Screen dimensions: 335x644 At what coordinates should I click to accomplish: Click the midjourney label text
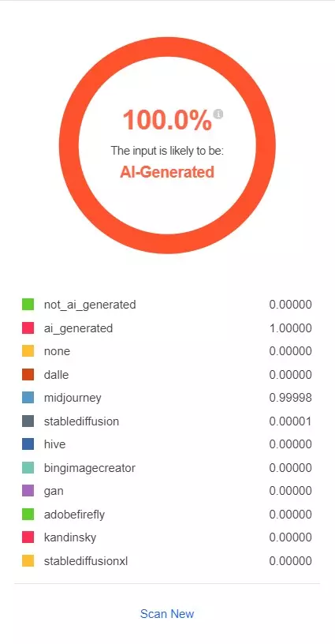[73, 398]
